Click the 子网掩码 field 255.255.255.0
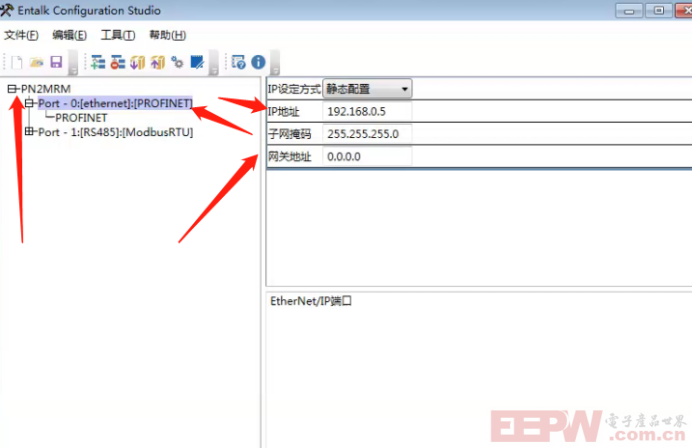 367,134
